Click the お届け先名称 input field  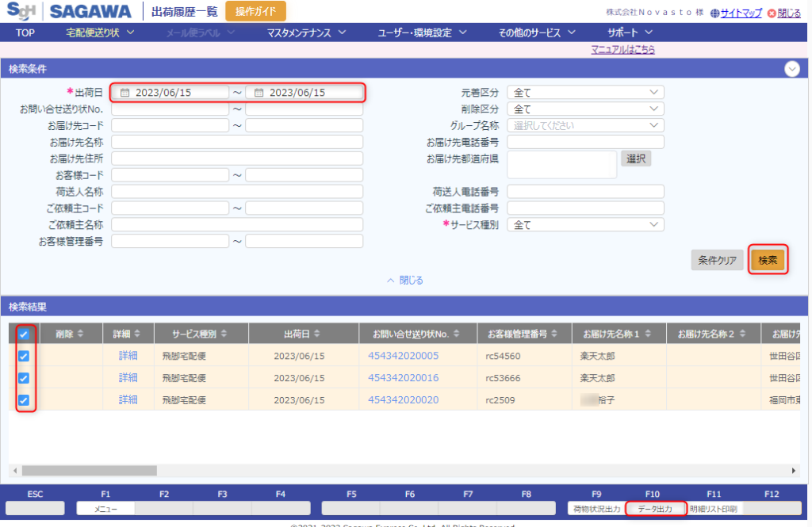(237, 142)
